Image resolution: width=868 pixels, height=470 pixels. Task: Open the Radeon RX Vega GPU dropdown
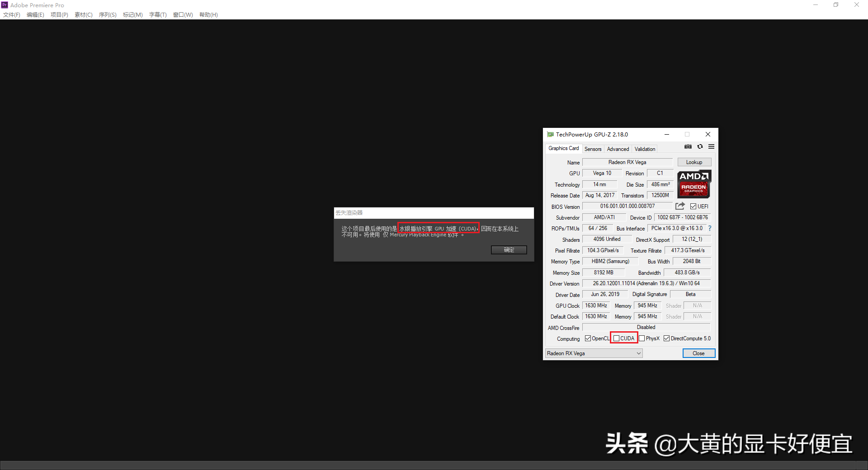tap(594, 353)
